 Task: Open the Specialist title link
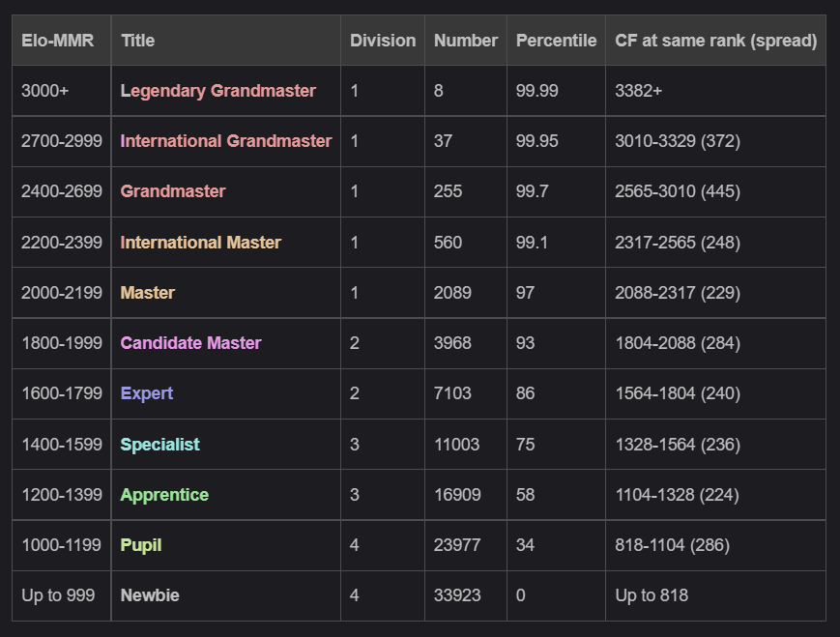(x=160, y=444)
